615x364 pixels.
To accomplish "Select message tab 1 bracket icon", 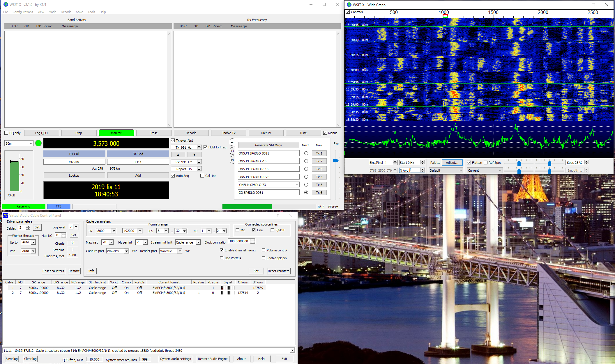I will (232, 142).
